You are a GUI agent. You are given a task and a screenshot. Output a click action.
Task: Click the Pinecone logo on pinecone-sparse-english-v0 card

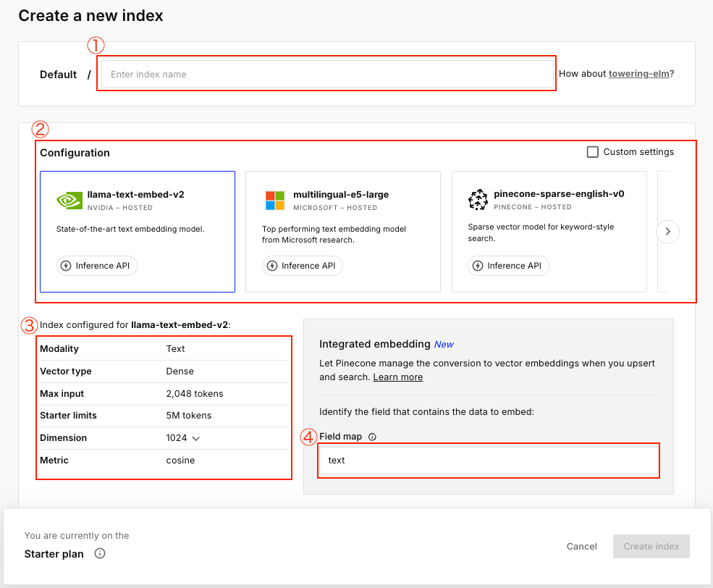(478, 200)
